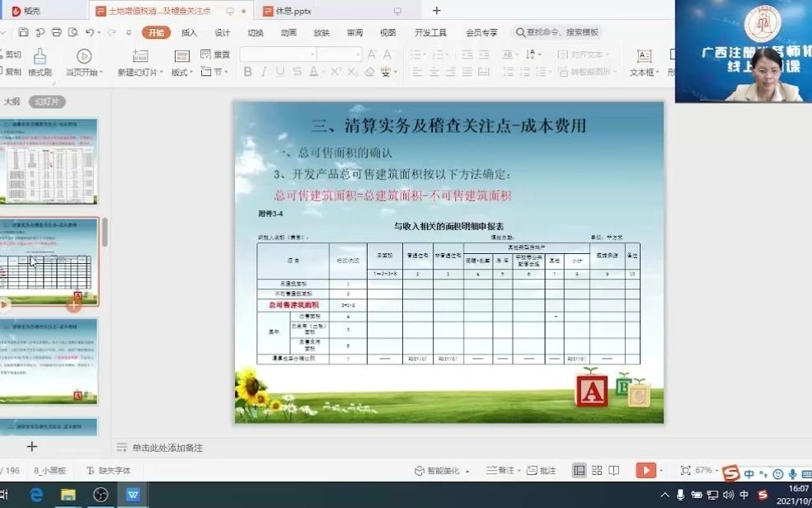Toggle bold formatting
Image resolution: width=812 pixels, height=508 pixels.
(x=247, y=72)
